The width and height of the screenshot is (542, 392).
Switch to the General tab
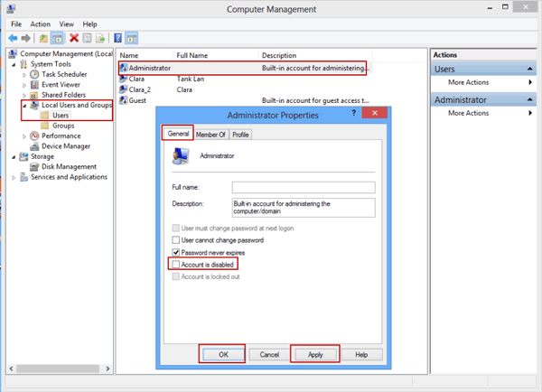[x=178, y=134]
